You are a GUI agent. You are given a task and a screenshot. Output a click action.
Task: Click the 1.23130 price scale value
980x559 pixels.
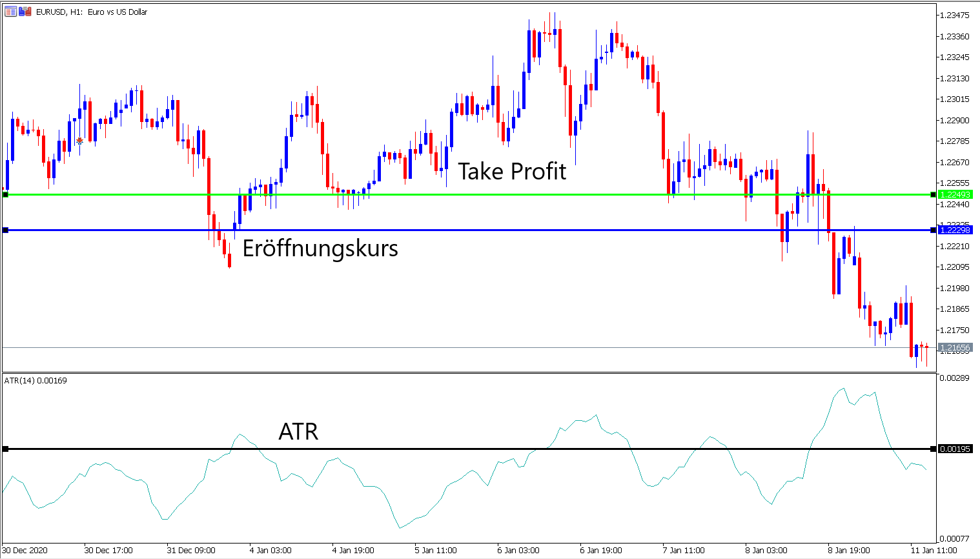pos(955,78)
